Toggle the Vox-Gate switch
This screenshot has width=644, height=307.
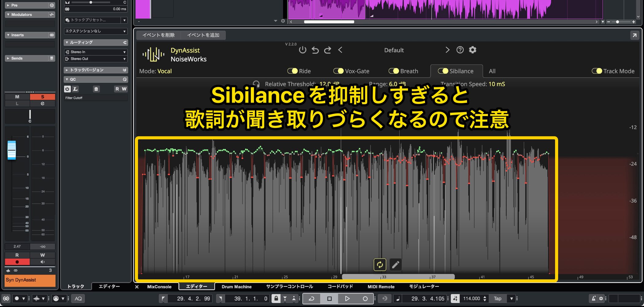point(339,71)
